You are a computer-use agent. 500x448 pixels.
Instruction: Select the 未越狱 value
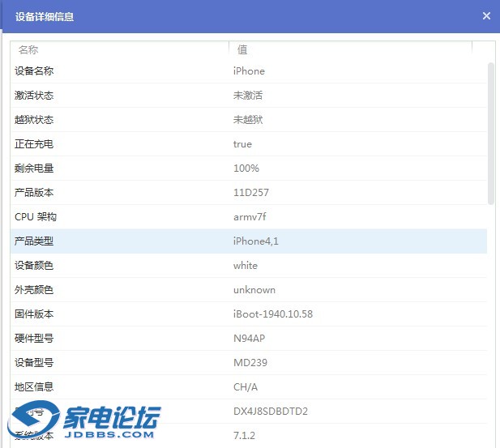(248, 120)
